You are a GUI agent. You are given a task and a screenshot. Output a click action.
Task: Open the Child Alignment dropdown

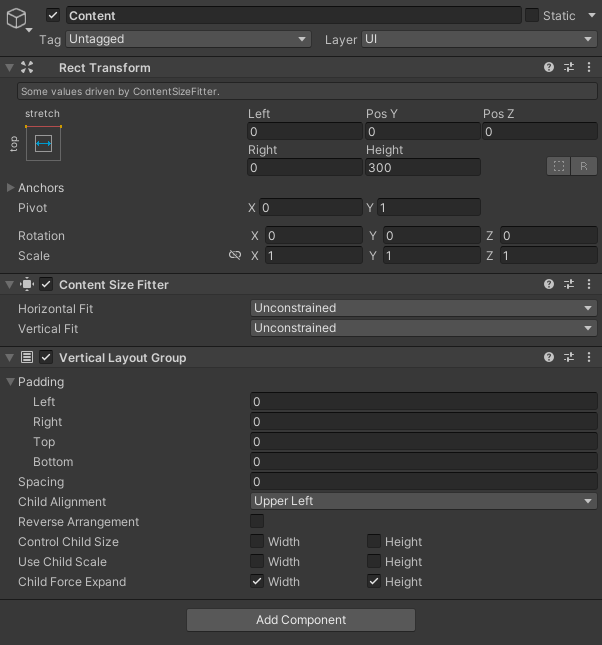(x=423, y=501)
